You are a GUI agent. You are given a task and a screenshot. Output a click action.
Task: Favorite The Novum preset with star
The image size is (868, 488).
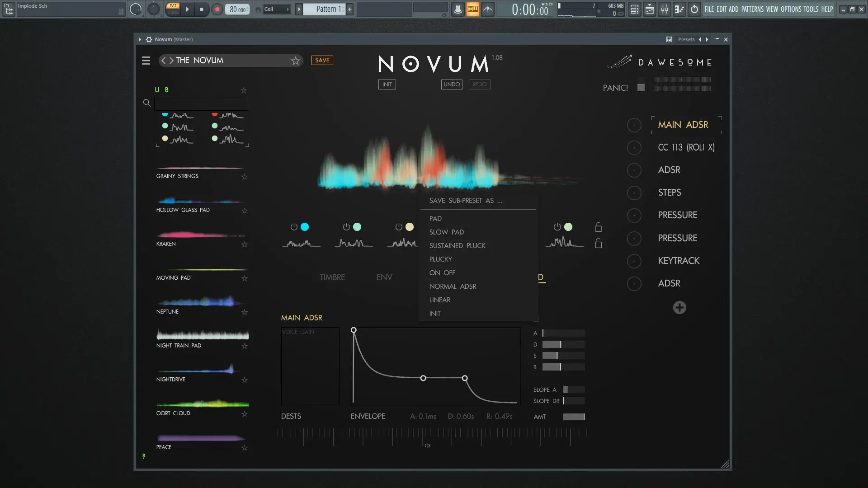pyautogui.click(x=295, y=61)
